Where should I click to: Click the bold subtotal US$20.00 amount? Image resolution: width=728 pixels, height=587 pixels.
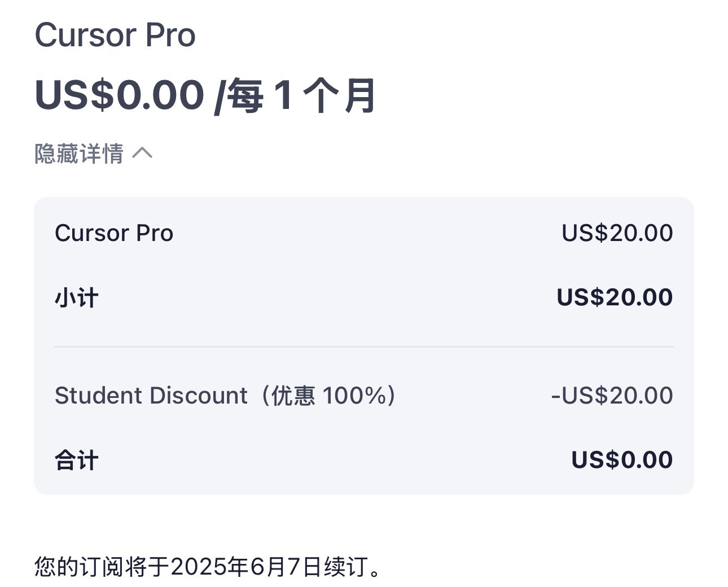pyautogui.click(x=615, y=297)
